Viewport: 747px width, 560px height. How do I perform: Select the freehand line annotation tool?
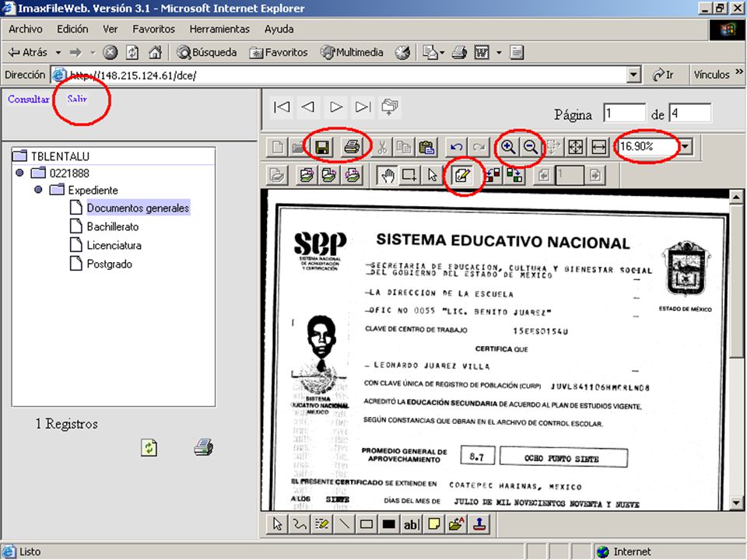tap(300, 524)
